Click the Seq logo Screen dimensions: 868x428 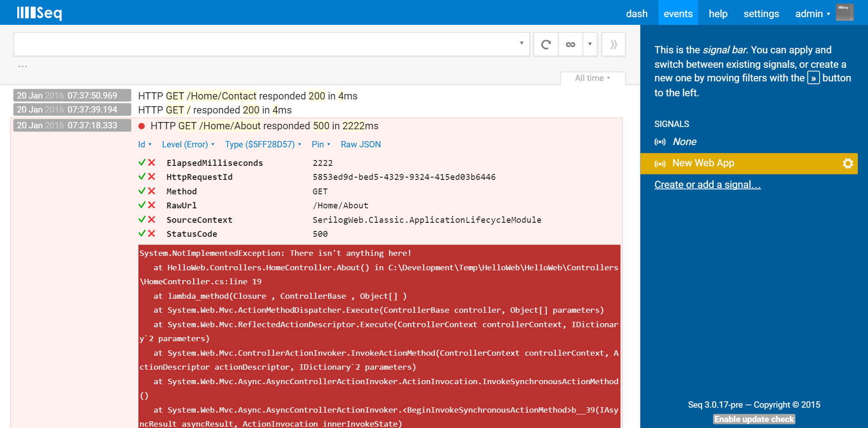coord(39,13)
